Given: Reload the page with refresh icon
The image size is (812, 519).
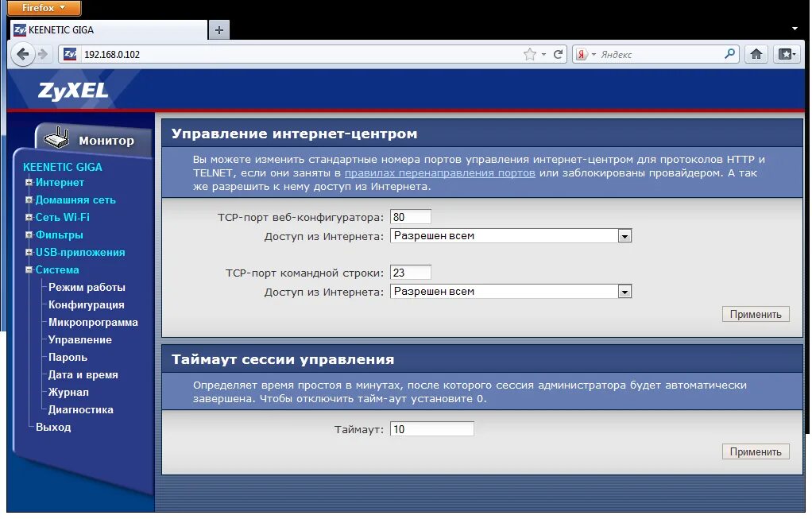Looking at the screenshot, I should pos(558,54).
